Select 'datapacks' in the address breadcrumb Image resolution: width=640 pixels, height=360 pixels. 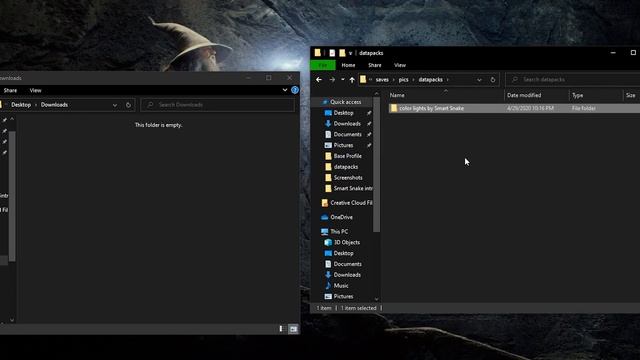(431, 80)
